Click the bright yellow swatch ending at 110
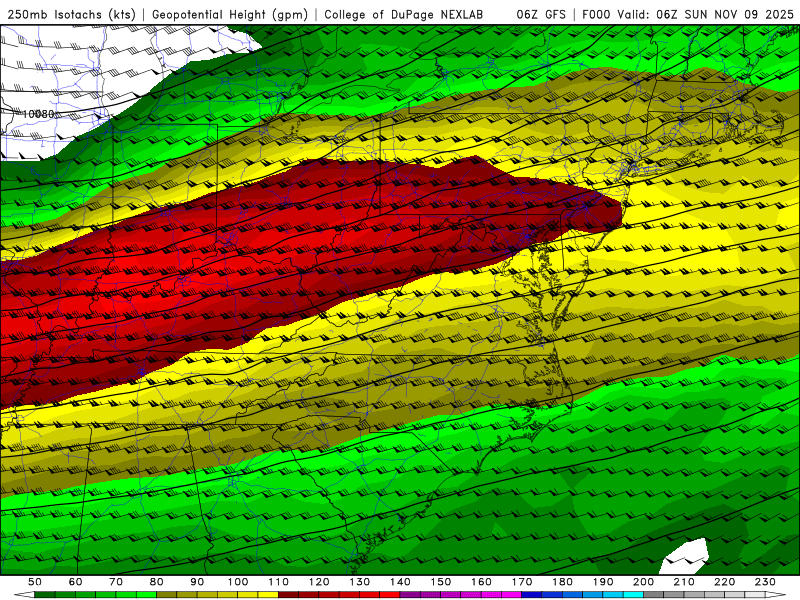This screenshot has width=800, height=600. (268, 595)
